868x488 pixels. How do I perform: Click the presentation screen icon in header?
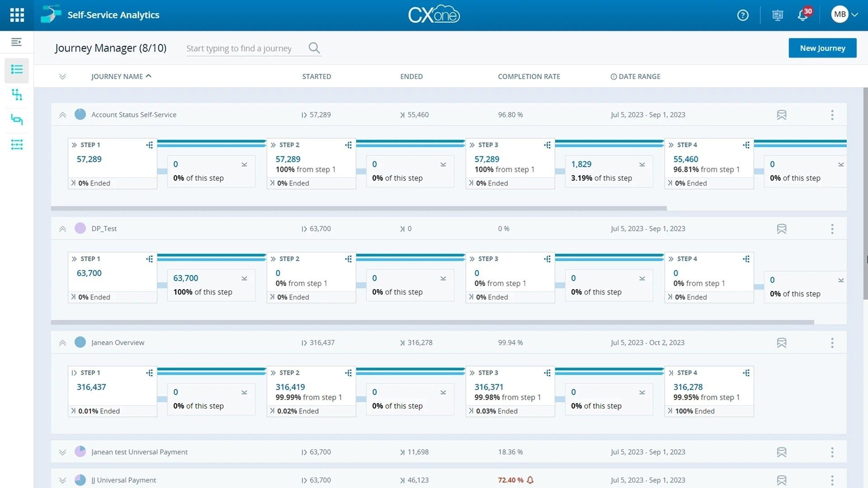[x=777, y=15]
